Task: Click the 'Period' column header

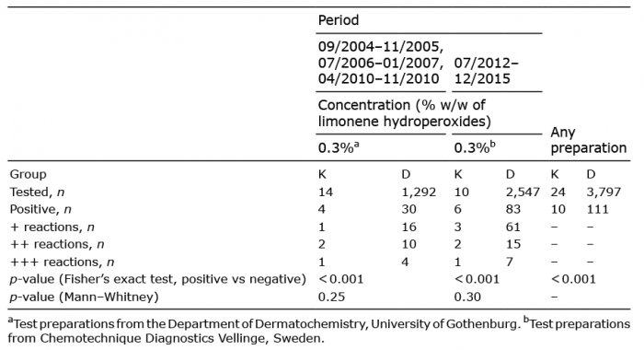Action: [339, 20]
